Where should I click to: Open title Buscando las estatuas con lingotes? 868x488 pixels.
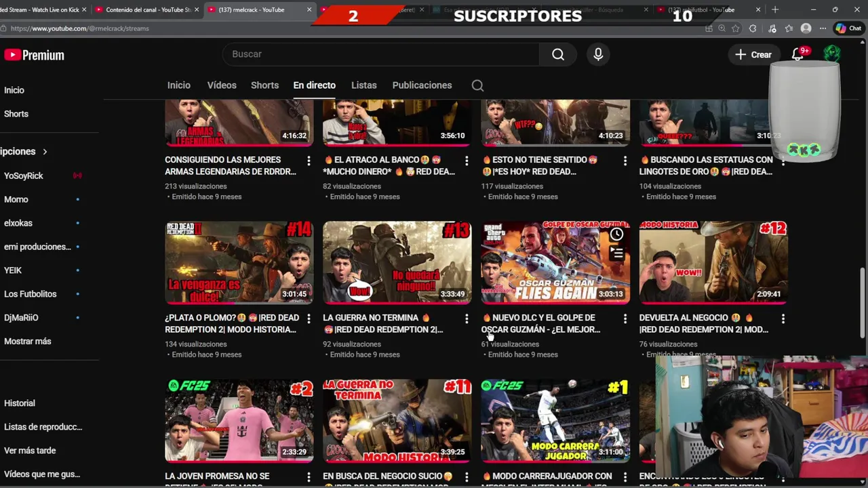pyautogui.click(x=706, y=166)
